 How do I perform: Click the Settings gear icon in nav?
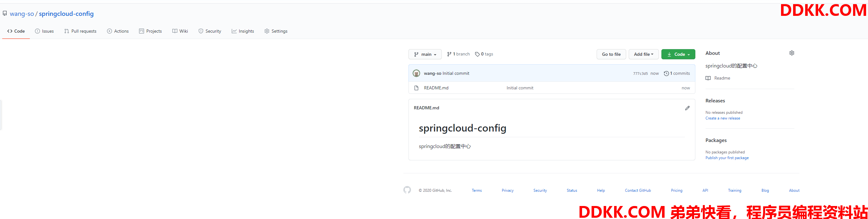click(x=267, y=31)
